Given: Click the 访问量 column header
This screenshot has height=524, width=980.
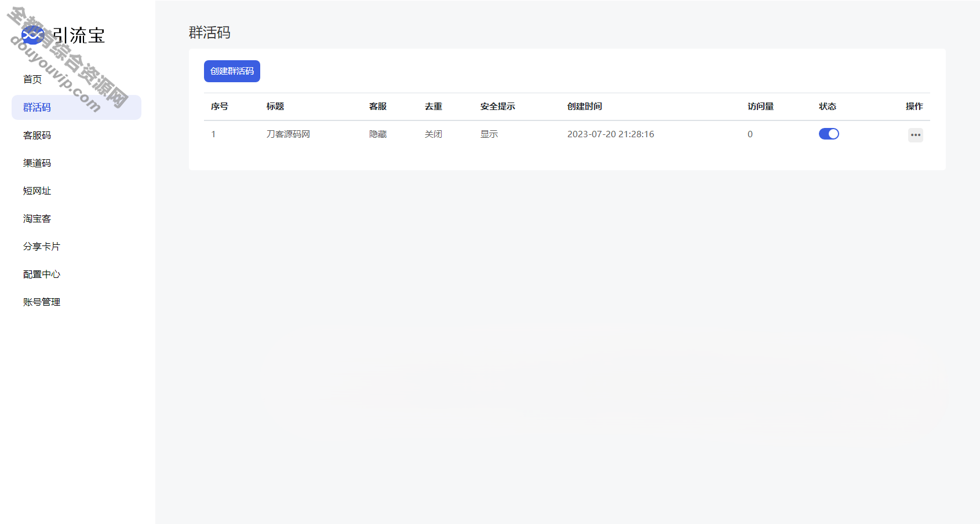Looking at the screenshot, I should pos(760,107).
